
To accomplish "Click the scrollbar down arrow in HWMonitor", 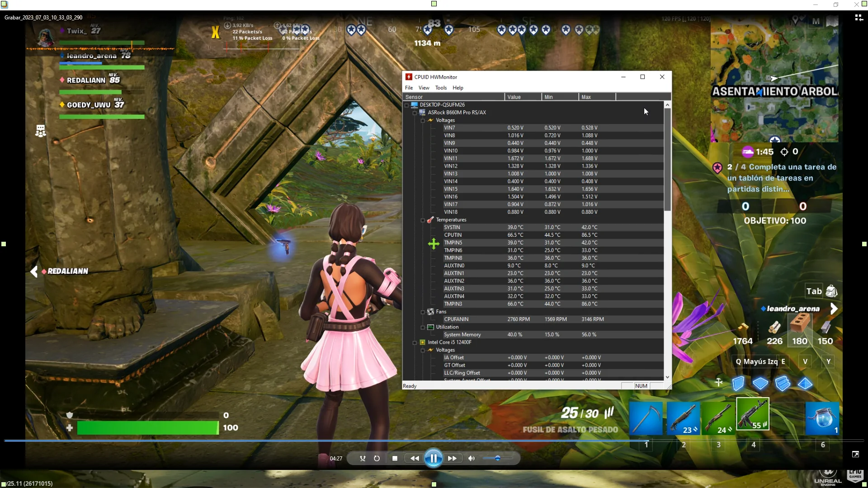I will pos(667,377).
